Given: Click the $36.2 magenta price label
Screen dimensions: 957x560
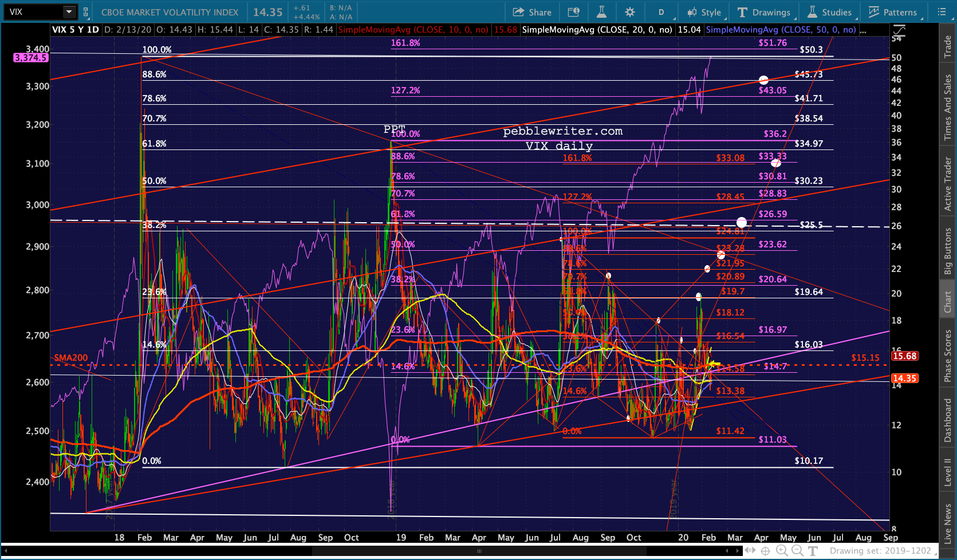Looking at the screenshot, I should (x=775, y=134).
